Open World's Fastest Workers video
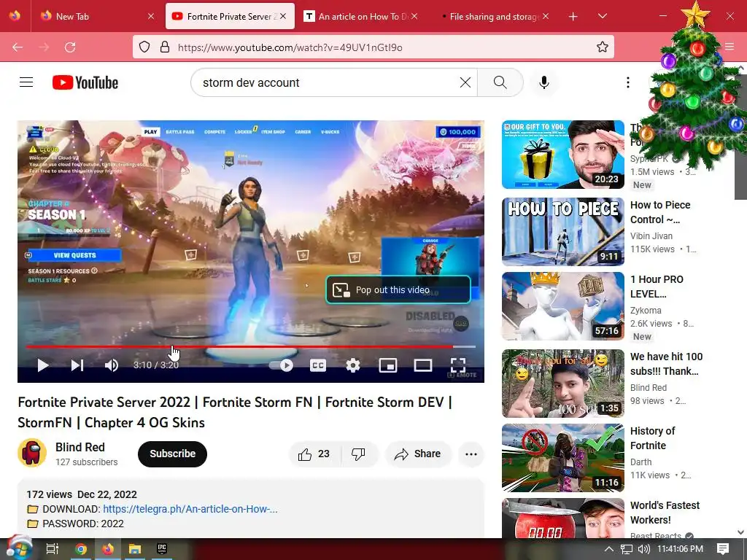Viewport: 747px width, 560px height. [x=562, y=518]
